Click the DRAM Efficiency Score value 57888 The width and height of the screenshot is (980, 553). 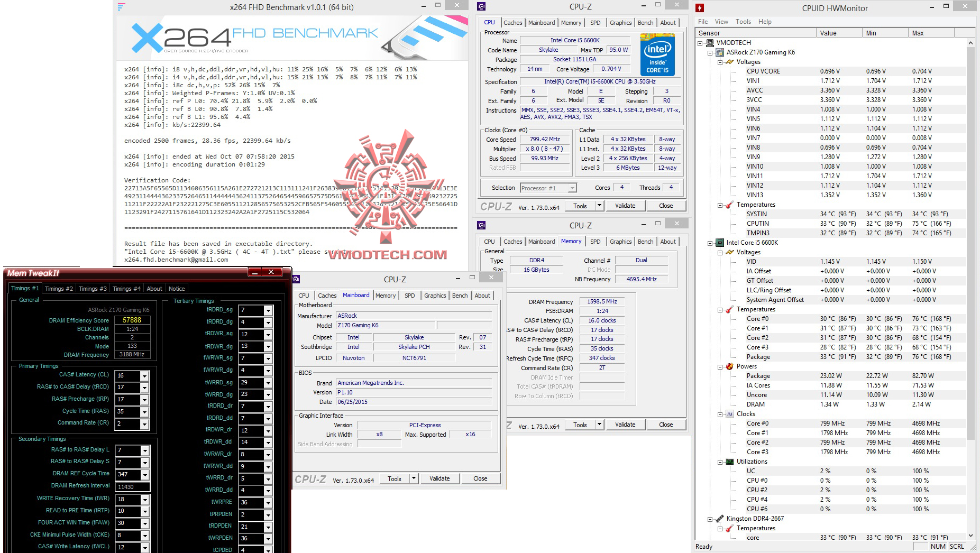(132, 320)
